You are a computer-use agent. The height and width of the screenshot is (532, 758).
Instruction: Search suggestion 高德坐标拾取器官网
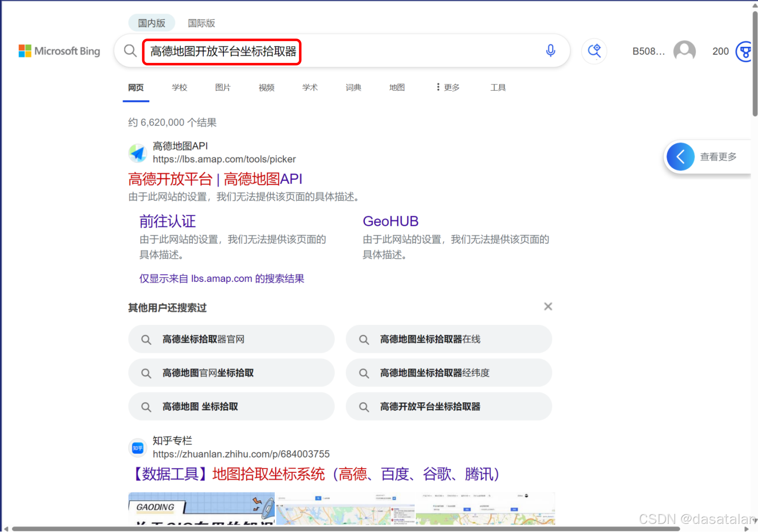pos(231,339)
